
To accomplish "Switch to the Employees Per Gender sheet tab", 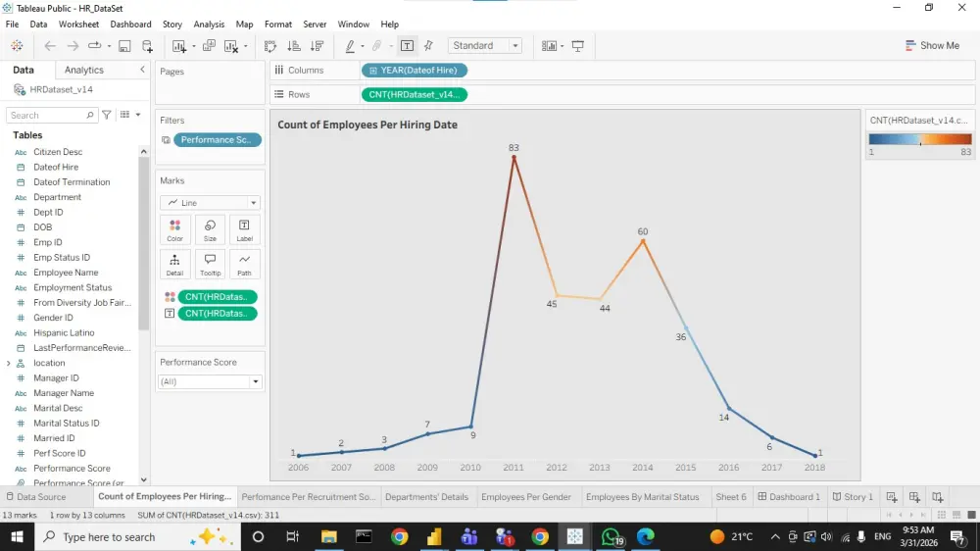I will click(526, 497).
